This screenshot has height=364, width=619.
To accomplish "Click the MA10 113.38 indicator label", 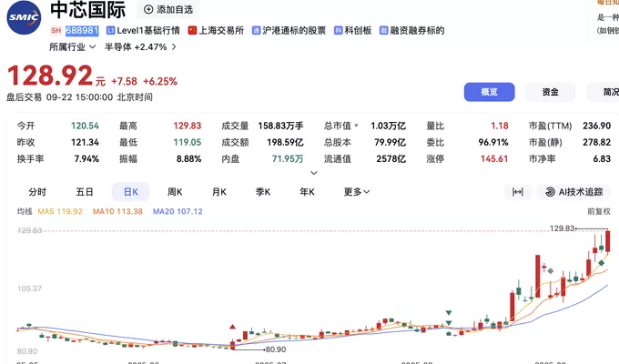I will tap(117, 212).
